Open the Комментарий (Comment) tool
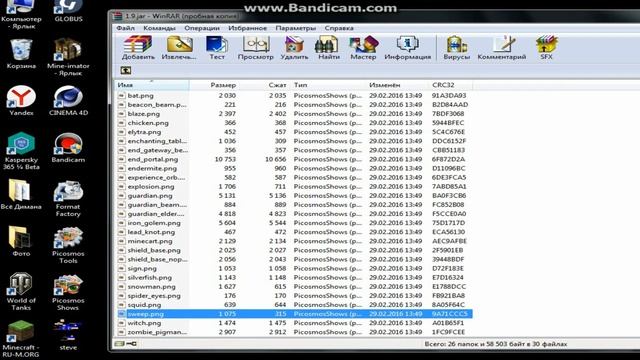Screen dimensions: 640x360 pos(502,48)
